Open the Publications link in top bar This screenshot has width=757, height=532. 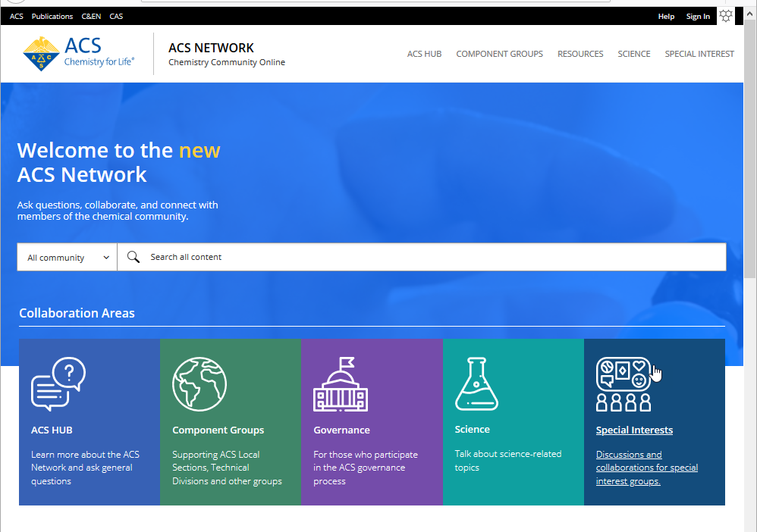click(52, 17)
